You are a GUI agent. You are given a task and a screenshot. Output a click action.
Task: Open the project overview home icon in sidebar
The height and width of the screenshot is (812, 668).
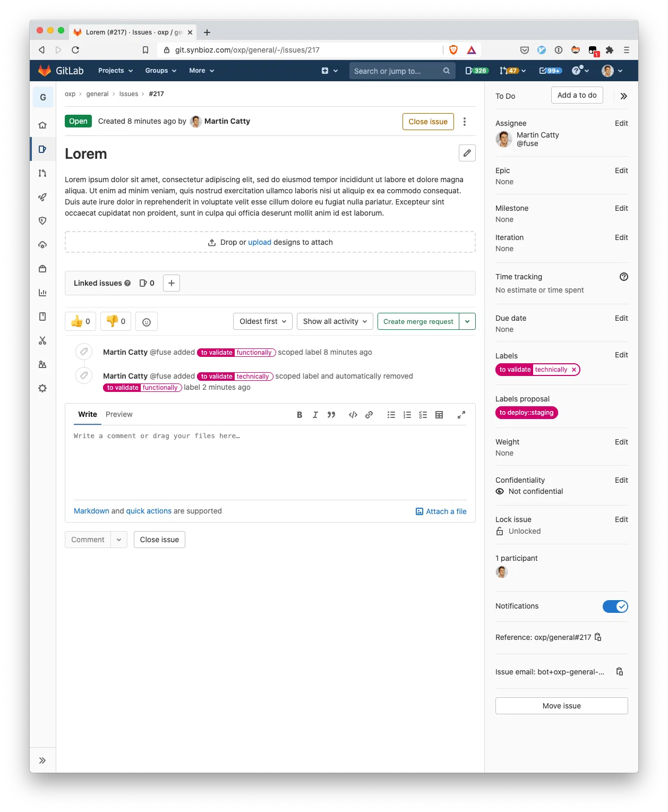(42, 125)
